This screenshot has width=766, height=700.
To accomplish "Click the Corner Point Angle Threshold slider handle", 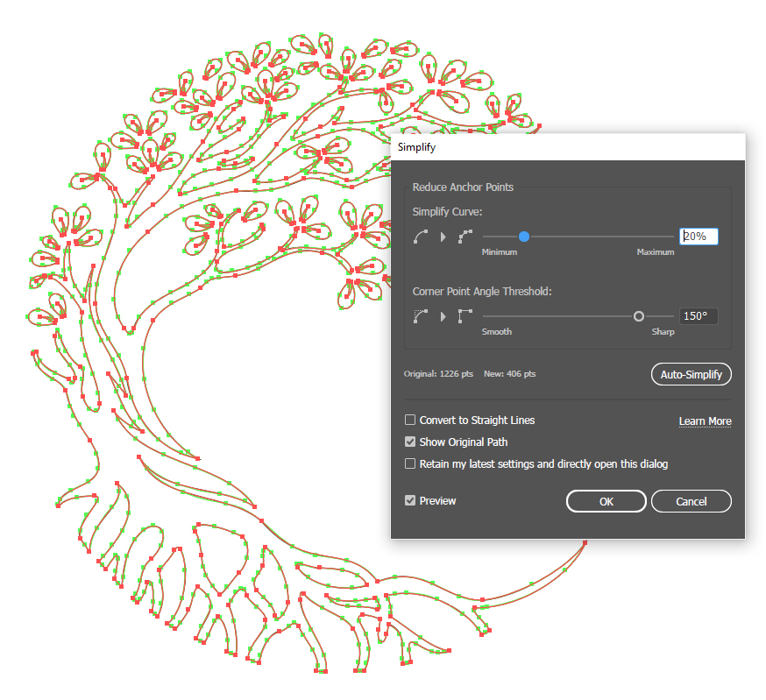I will 639,316.
